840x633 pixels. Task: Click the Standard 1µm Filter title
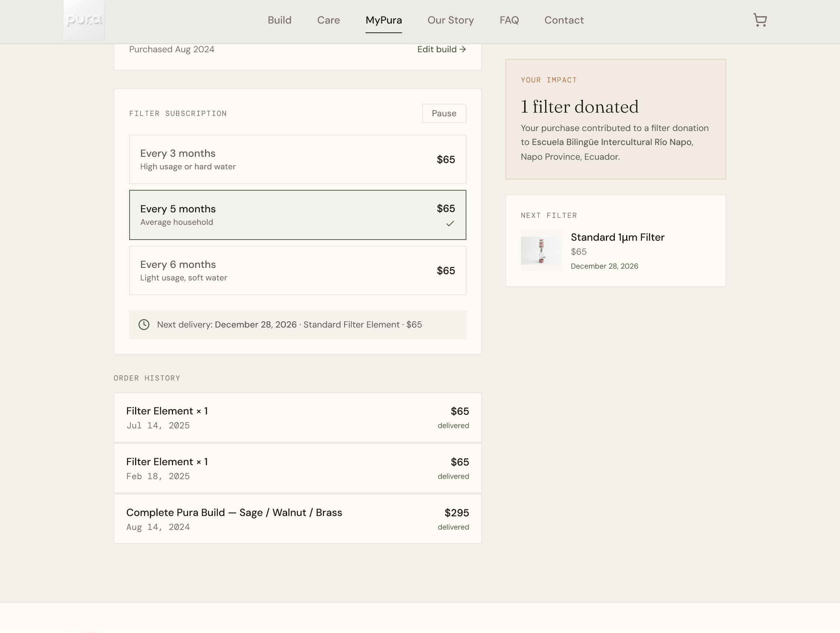tap(617, 237)
